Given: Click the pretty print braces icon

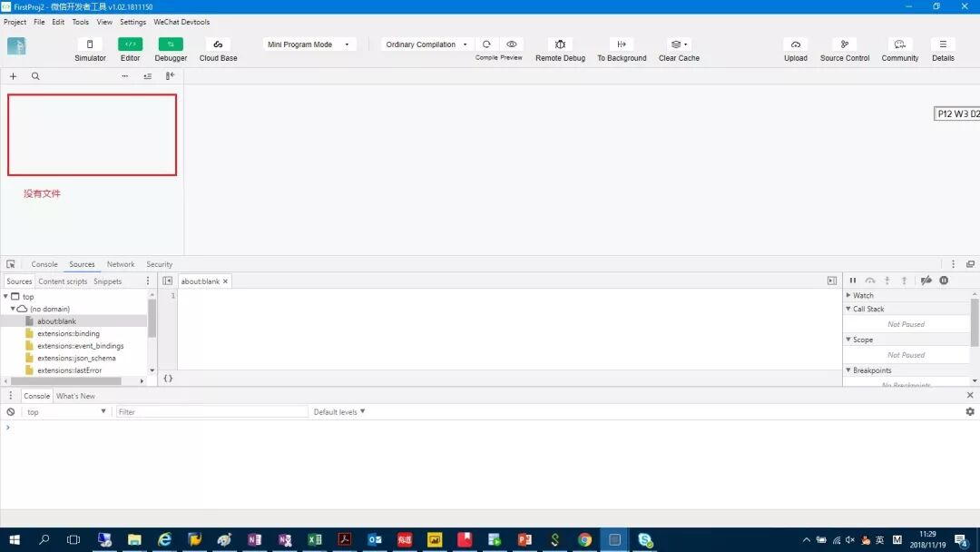Looking at the screenshot, I should [168, 379].
